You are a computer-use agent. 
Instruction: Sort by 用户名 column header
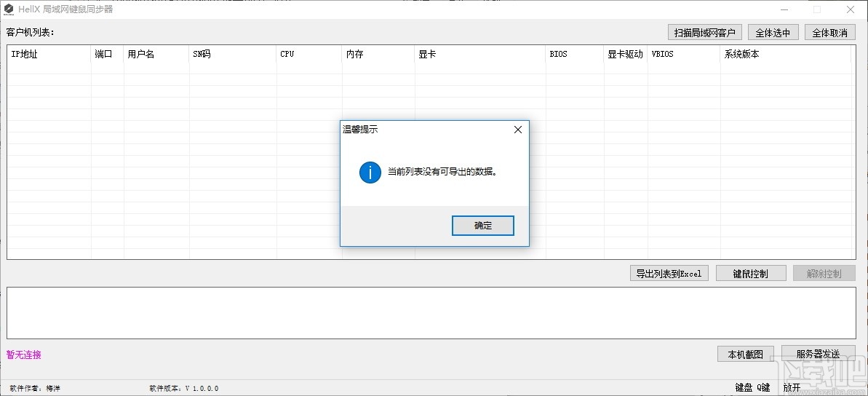click(x=156, y=55)
